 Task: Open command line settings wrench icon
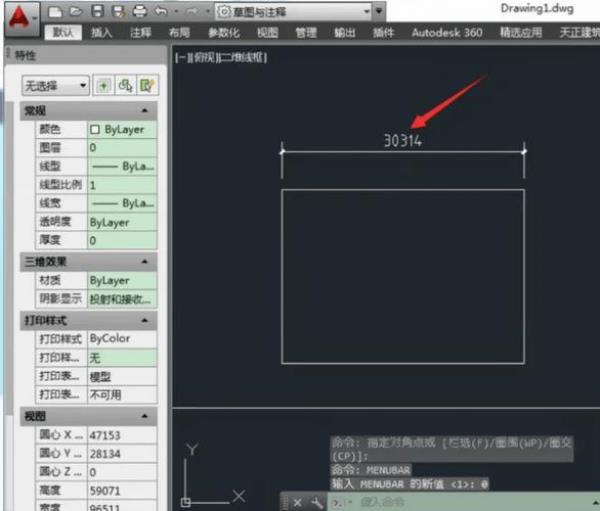[x=317, y=502]
